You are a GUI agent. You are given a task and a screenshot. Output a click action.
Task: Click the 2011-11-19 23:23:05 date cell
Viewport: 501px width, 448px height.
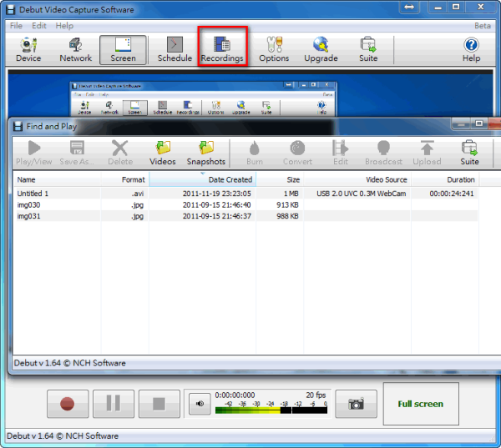(216, 194)
